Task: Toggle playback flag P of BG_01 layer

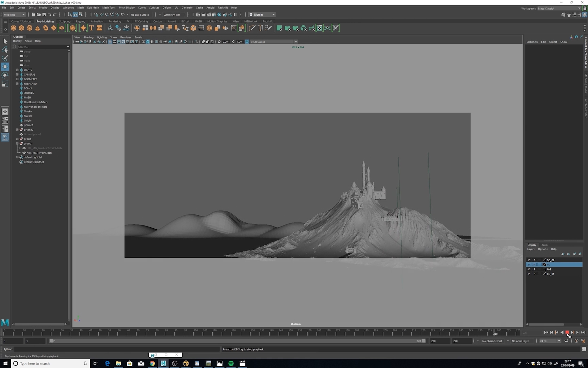Action: pyautogui.click(x=534, y=274)
